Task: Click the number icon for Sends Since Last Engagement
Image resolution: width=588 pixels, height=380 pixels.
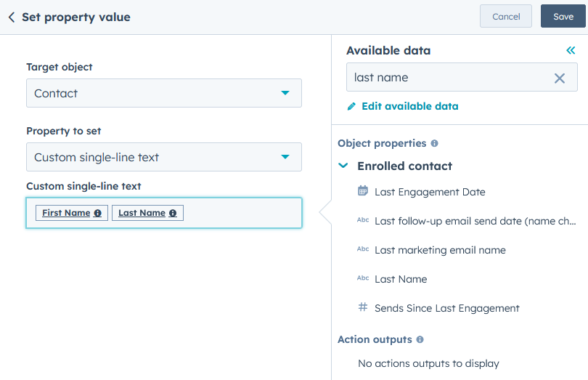Action: [363, 307]
